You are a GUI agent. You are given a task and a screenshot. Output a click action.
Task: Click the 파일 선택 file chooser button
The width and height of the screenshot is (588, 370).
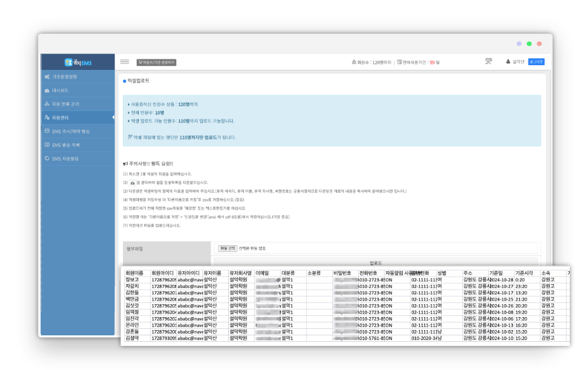point(228,248)
